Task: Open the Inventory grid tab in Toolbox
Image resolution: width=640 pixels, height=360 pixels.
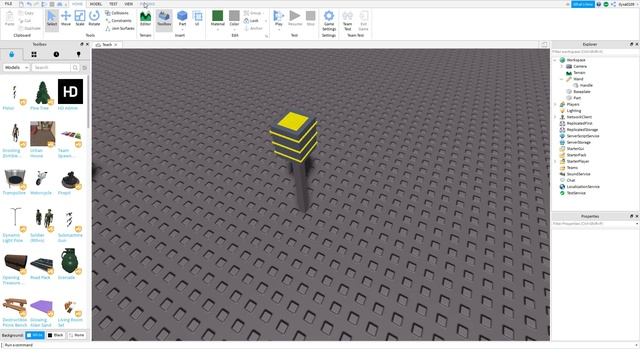Action: (x=34, y=54)
